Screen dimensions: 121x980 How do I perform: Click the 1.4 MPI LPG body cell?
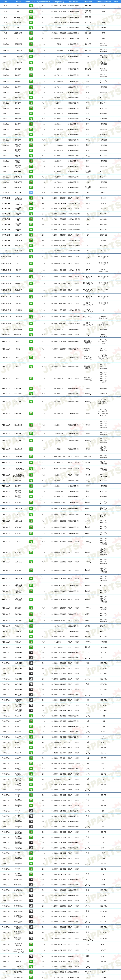[88, 172]
